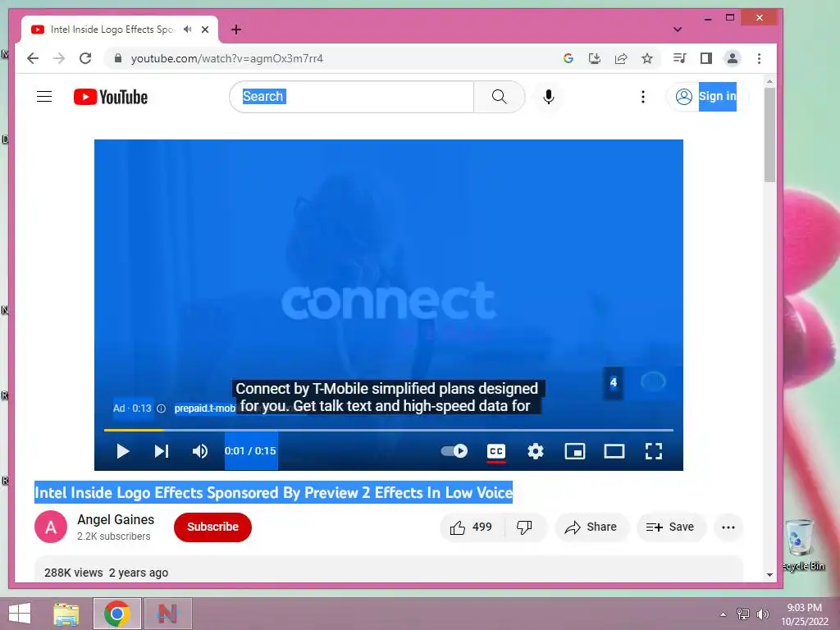Toggle closed captions CC button
The image size is (840, 630).
(496, 451)
